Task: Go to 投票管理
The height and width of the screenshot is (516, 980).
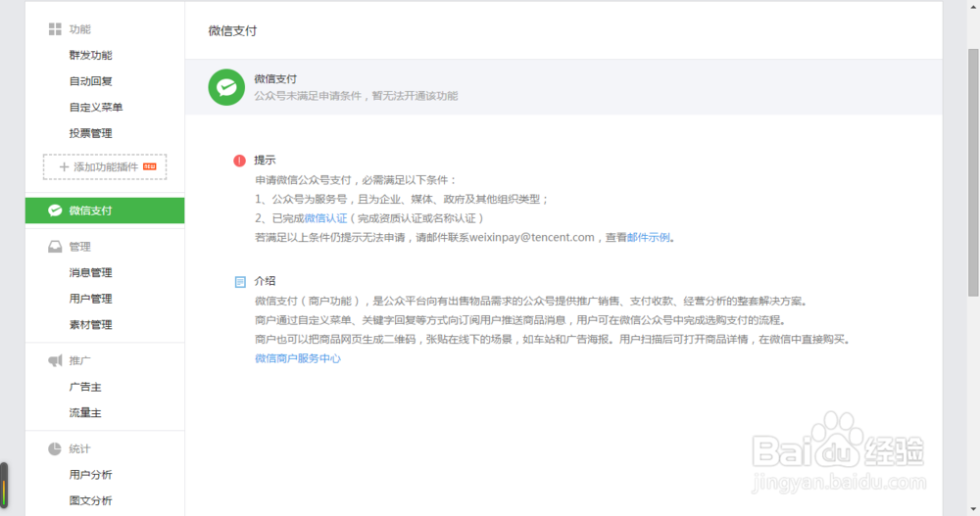Action: [90, 133]
